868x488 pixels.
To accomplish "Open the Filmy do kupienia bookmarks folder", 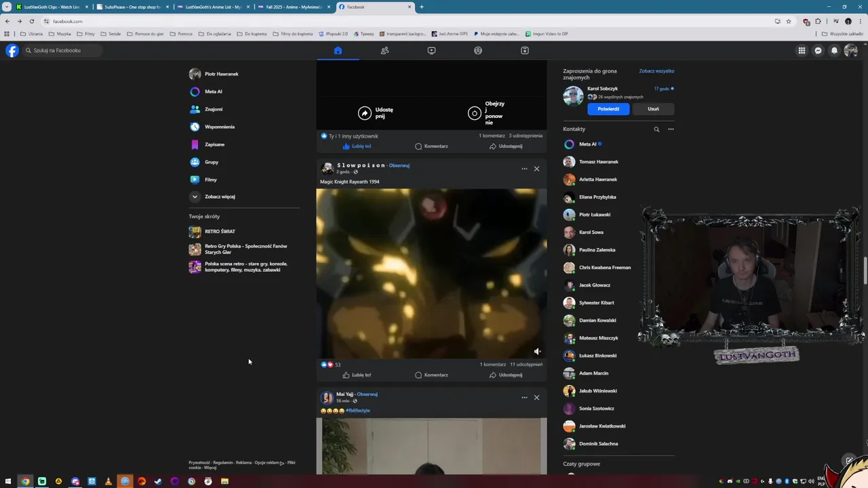I will (294, 33).
